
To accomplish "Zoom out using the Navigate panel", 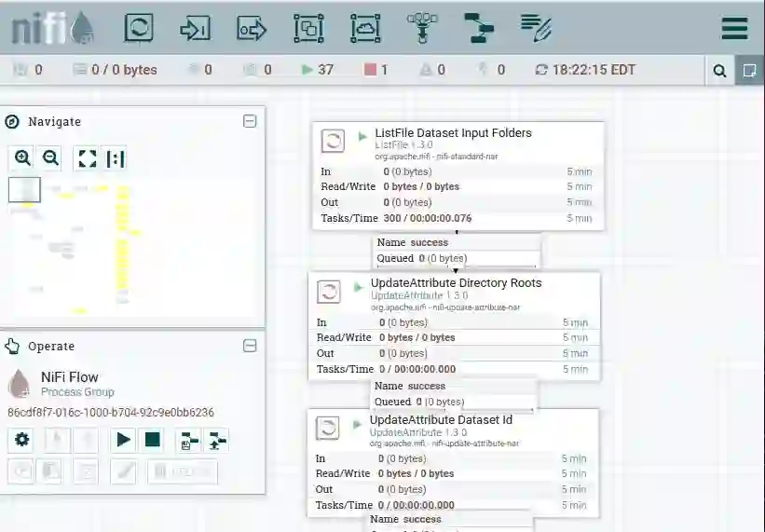I will coord(50,158).
